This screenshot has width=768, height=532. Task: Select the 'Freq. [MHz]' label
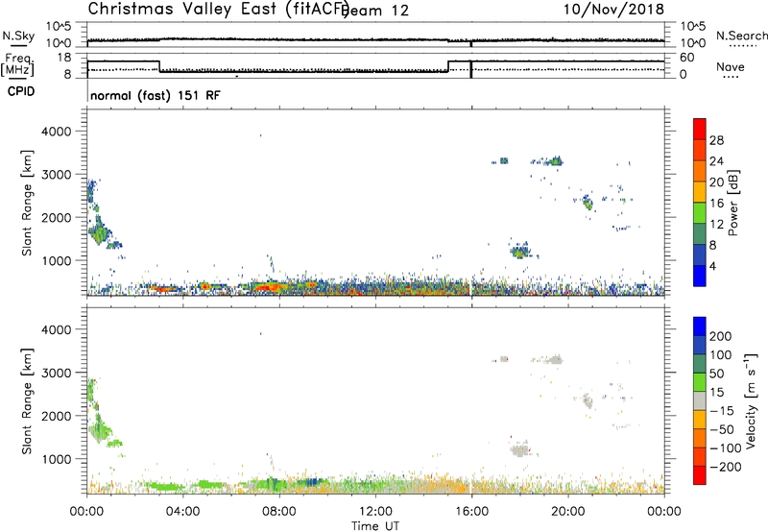17,64
